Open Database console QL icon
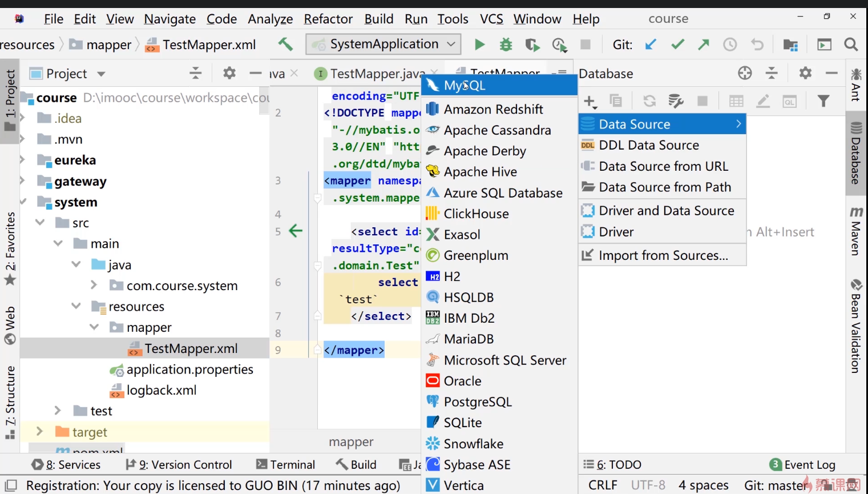 [x=790, y=101]
